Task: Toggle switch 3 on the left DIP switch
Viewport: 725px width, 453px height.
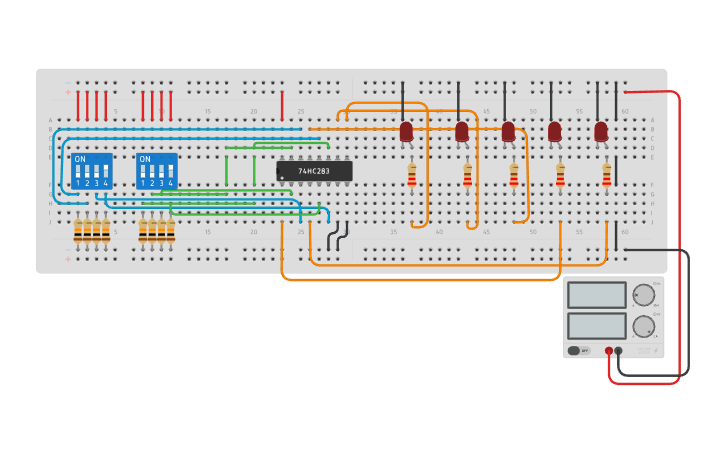Action: point(96,171)
